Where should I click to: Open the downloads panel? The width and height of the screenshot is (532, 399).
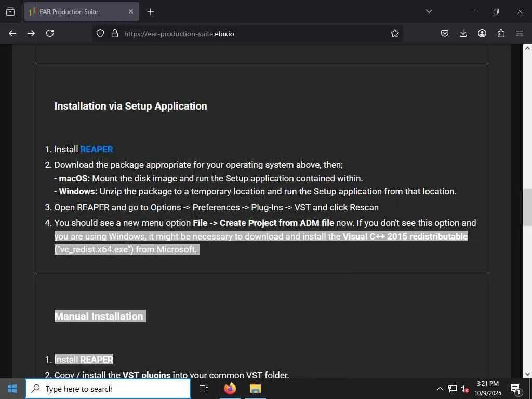463,33
